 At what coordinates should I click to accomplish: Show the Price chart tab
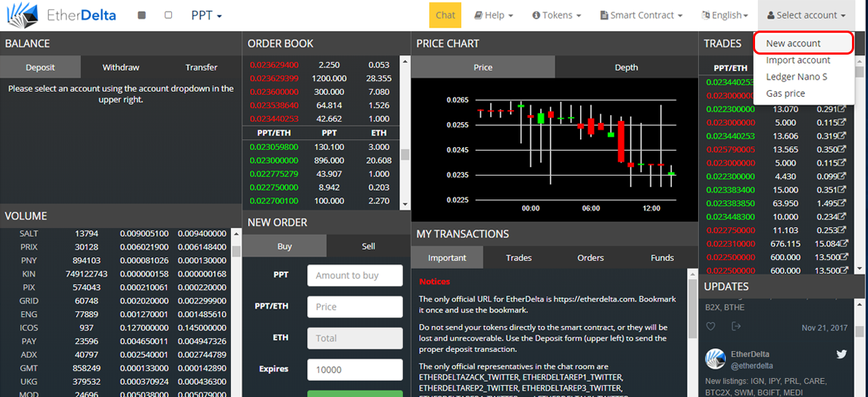(482, 68)
